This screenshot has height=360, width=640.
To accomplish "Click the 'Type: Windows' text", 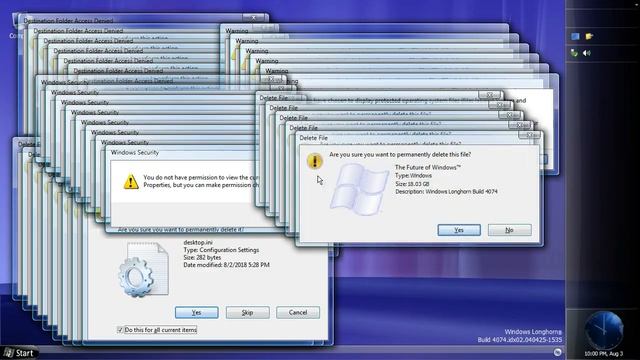I will (413, 176).
